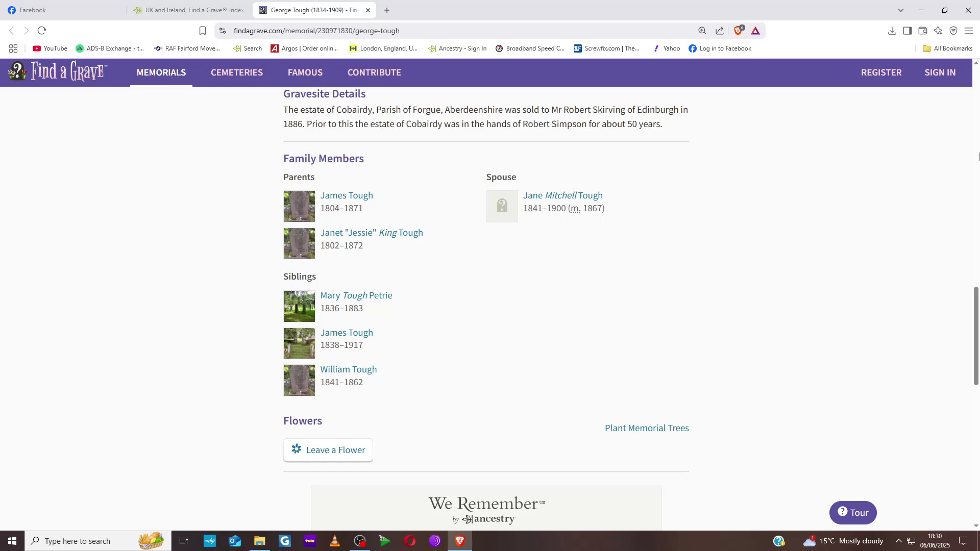
Task: Open Mary Tough Petrie's grave thumbnail
Action: 299,306
